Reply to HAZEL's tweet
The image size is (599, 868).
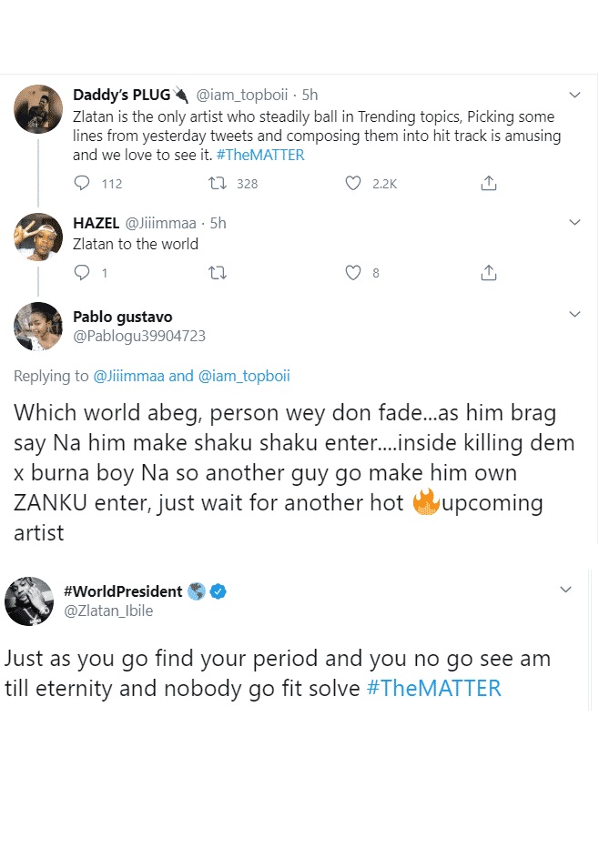(82, 272)
